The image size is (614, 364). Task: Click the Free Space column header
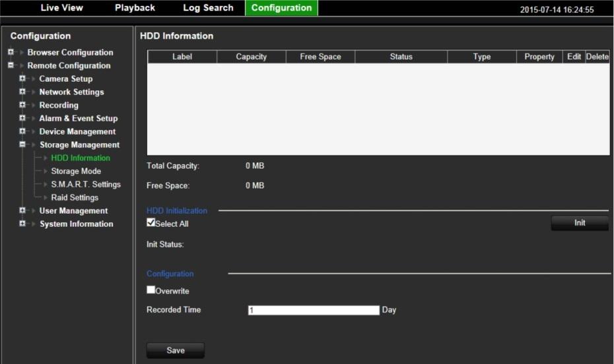(x=320, y=57)
